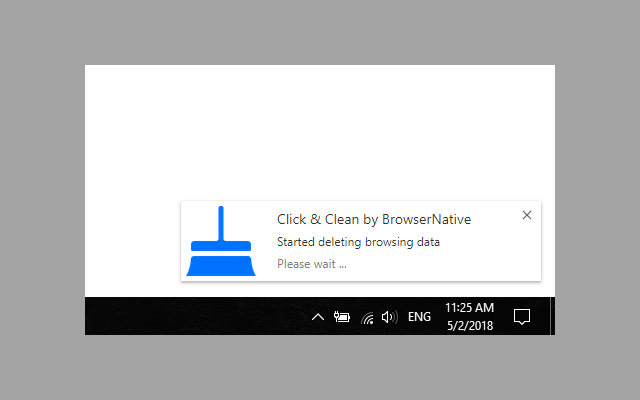Click the broom's vertical handle

coord(221,224)
